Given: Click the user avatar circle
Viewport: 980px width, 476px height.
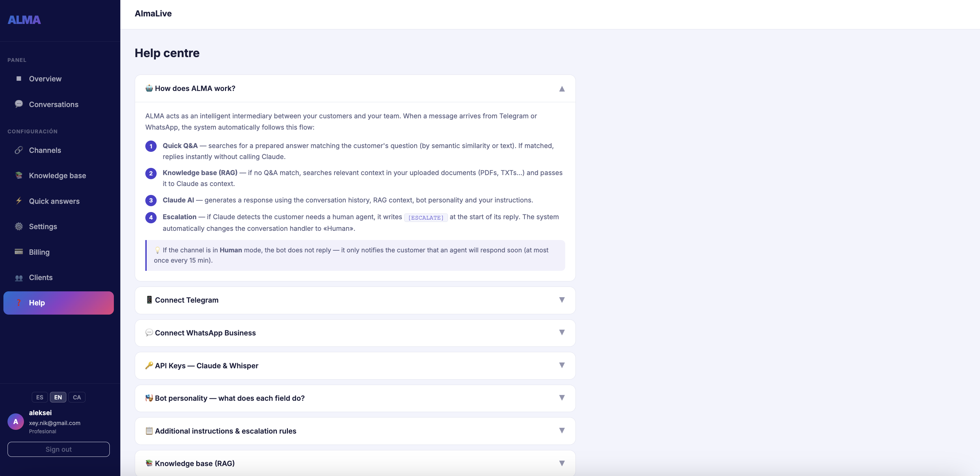Looking at the screenshot, I should click(16, 421).
